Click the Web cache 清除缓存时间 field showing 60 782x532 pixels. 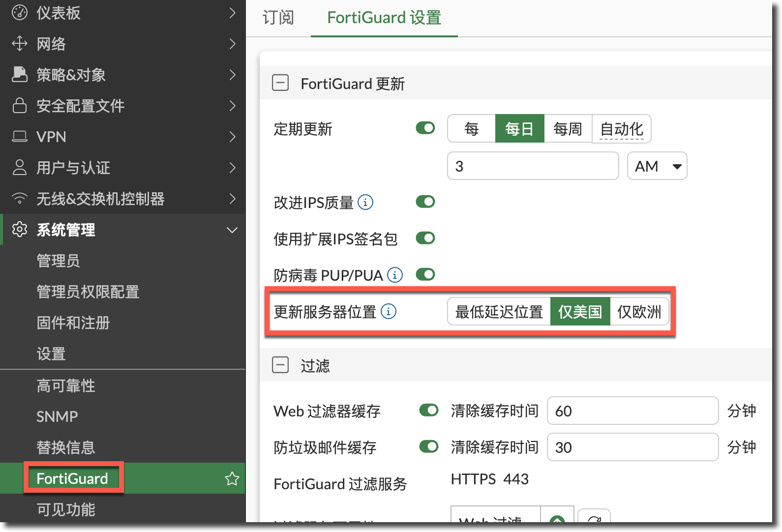pyautogui.click(x=632, y=411)
